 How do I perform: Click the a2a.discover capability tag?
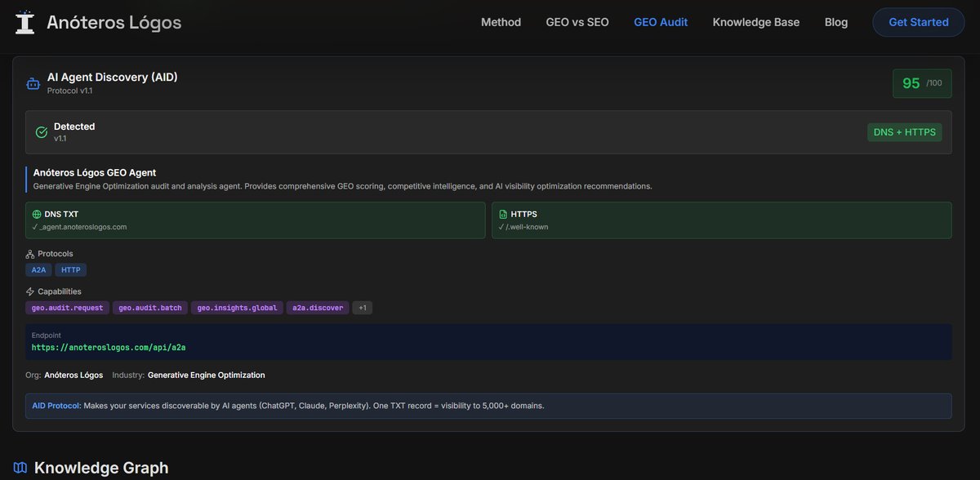318,308
